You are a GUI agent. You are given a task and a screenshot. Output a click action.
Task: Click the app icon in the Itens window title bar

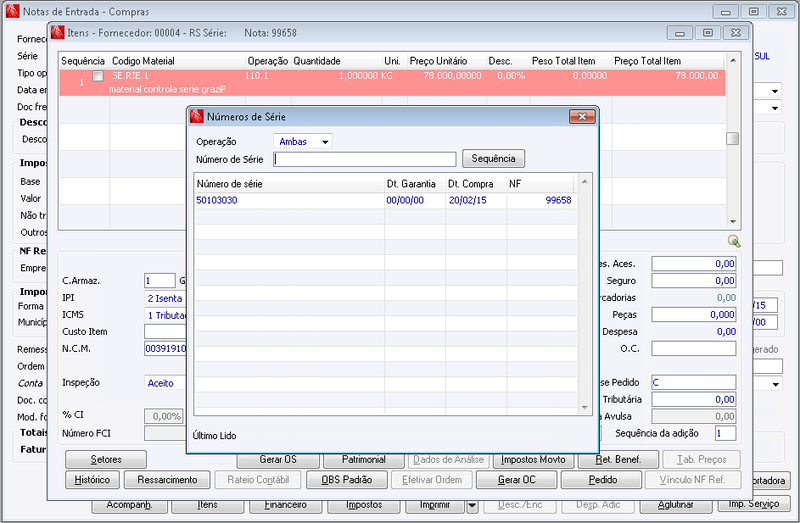pyautogui.click(x=58, y=33)
